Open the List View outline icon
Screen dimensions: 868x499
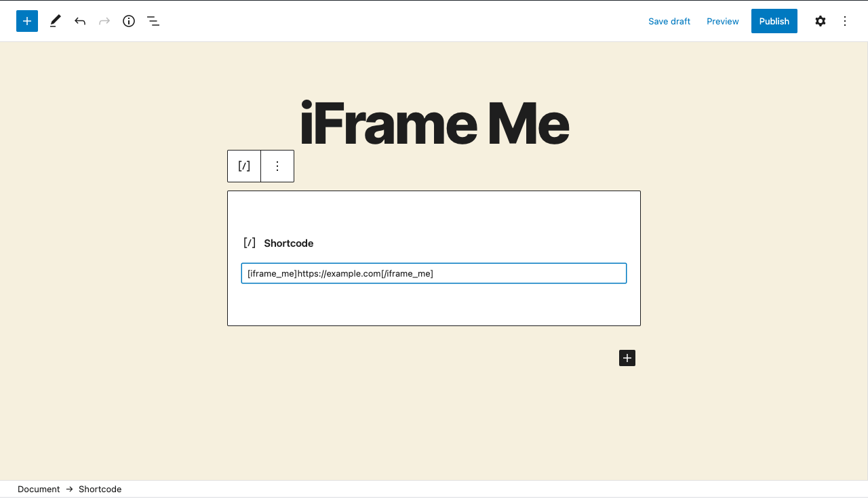[x=153, y=21]
